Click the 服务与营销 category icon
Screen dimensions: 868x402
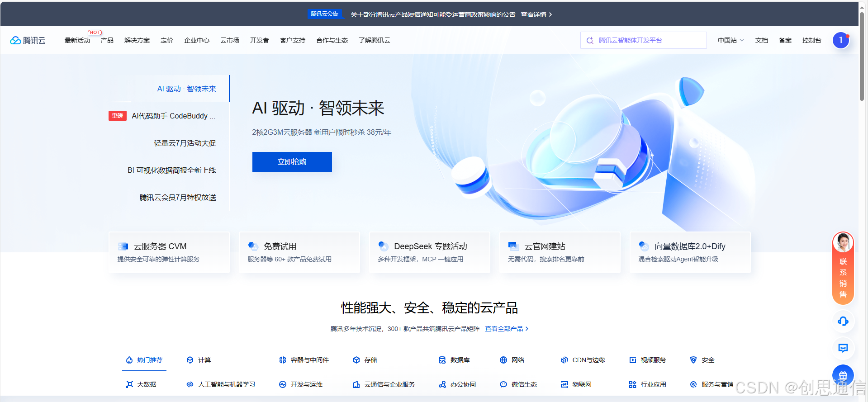point(693,384)
